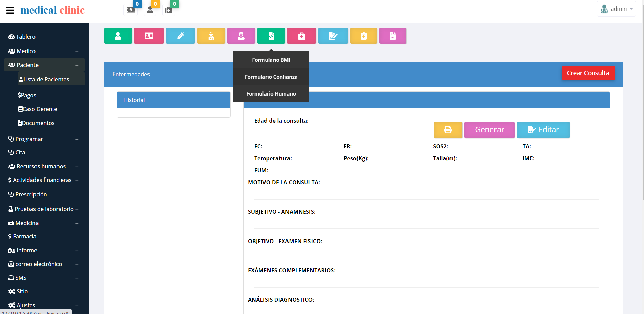Open Lista de Pacientes in sidebar

46,79
